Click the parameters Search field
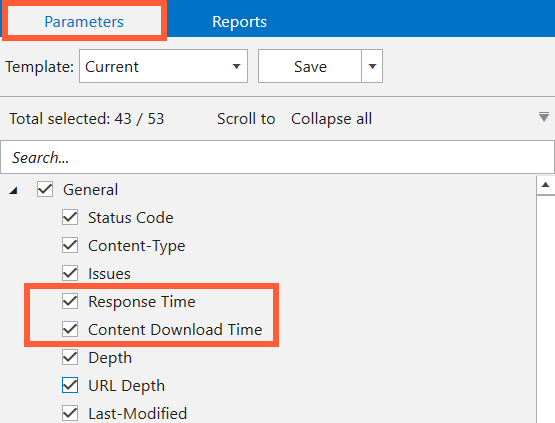Viewport: 555px width, 423px height. click(277, 157)
